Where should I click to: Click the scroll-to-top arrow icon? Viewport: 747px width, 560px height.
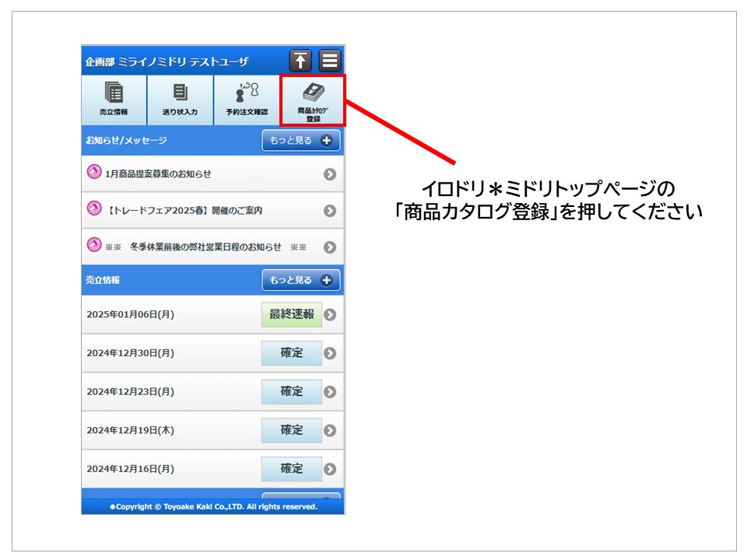pos(300,61)
